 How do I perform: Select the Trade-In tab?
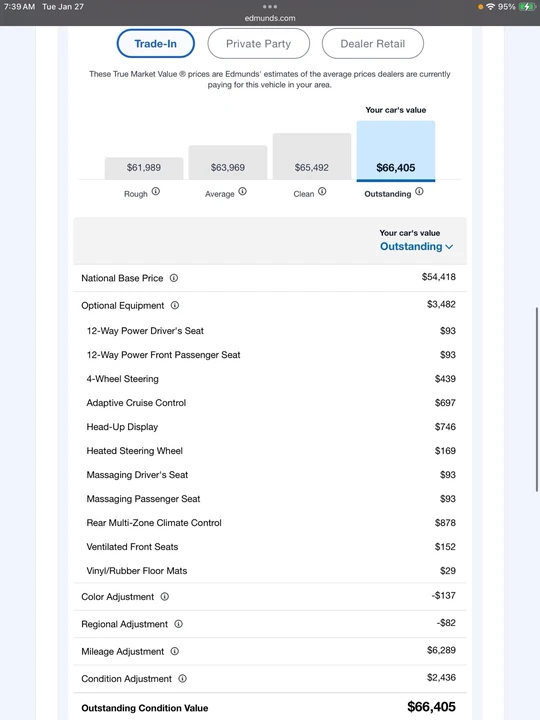tap(156, 44)
